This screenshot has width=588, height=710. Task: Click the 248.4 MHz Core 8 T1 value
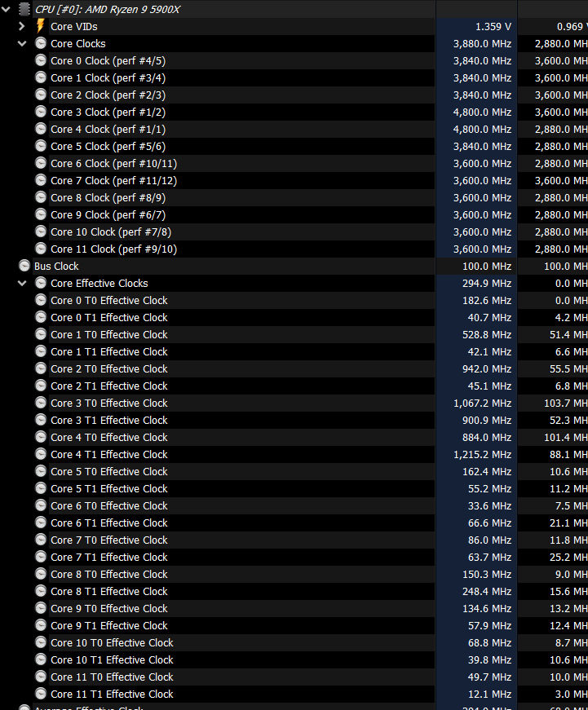[x=487, y=591]
